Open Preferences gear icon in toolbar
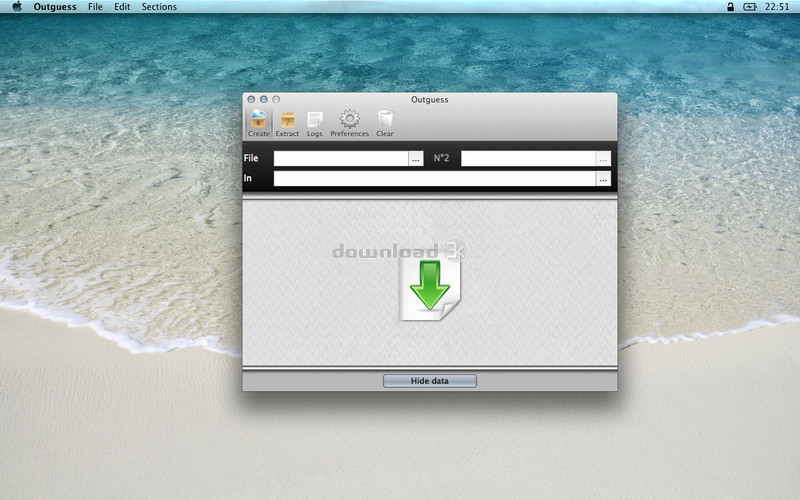The width and height of the screenshot is (800, 500). pos(349,123)
